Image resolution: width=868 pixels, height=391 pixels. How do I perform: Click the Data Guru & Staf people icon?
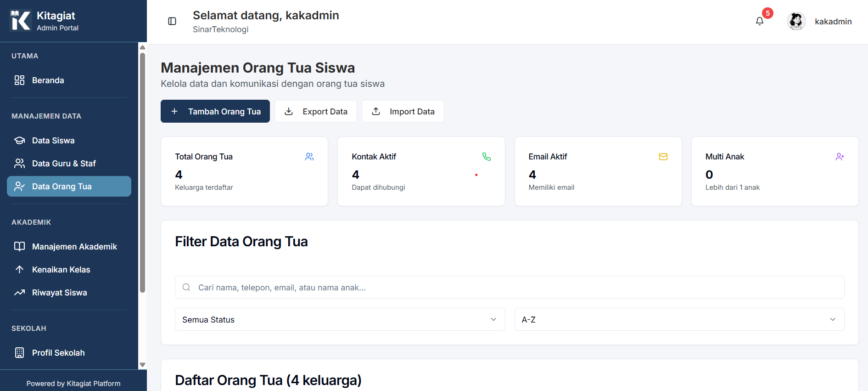tap(19, 164)
